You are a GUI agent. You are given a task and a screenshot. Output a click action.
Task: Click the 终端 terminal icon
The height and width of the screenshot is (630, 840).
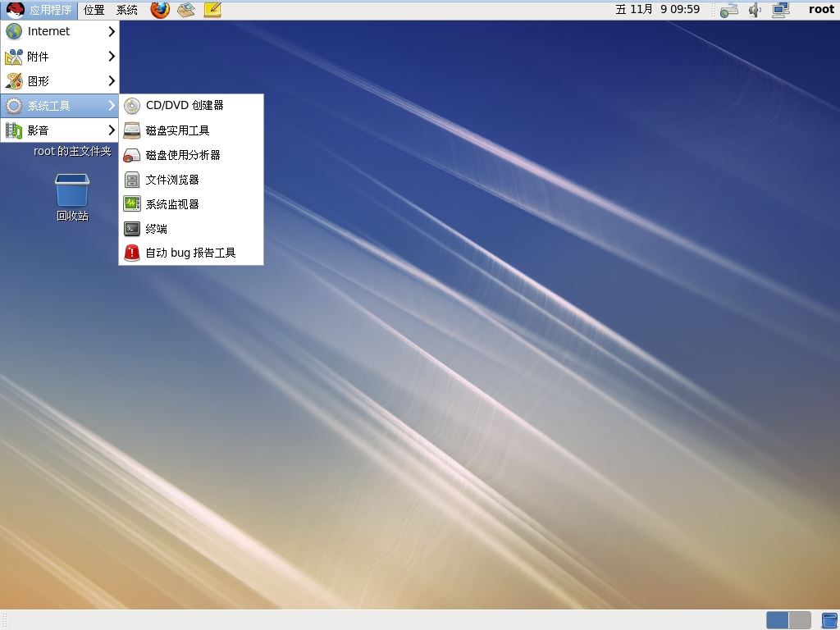coord(132,229)
